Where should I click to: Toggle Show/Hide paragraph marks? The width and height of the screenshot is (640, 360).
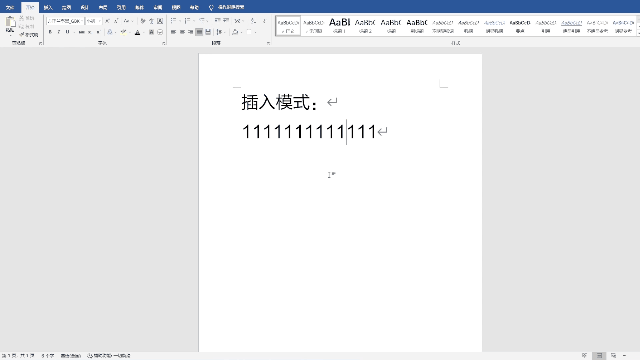pos(264,20)
